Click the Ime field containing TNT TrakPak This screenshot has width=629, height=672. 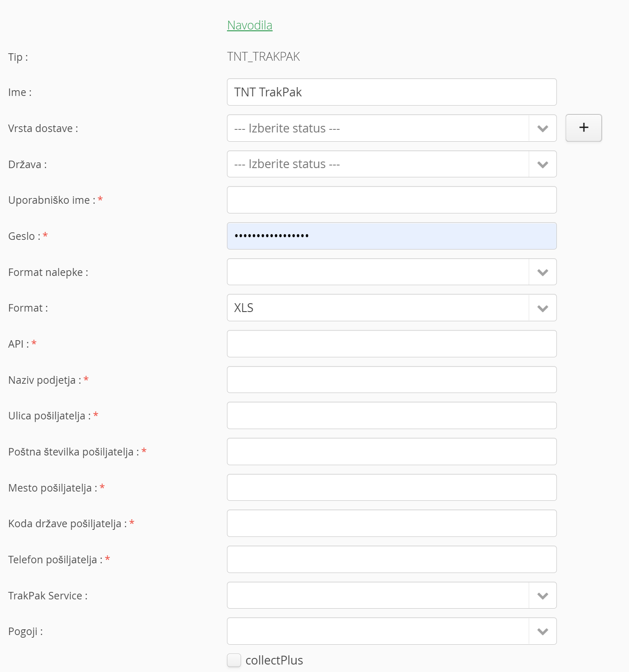point(391,92)
